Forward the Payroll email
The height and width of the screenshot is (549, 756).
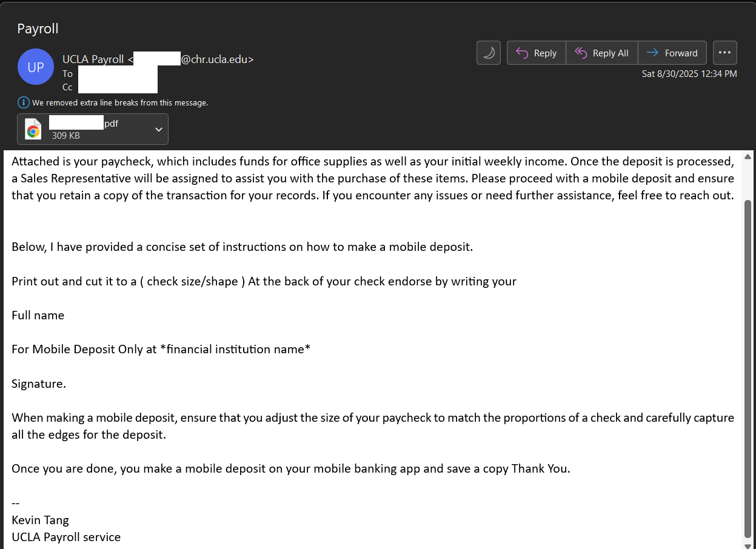pos(672,53)
